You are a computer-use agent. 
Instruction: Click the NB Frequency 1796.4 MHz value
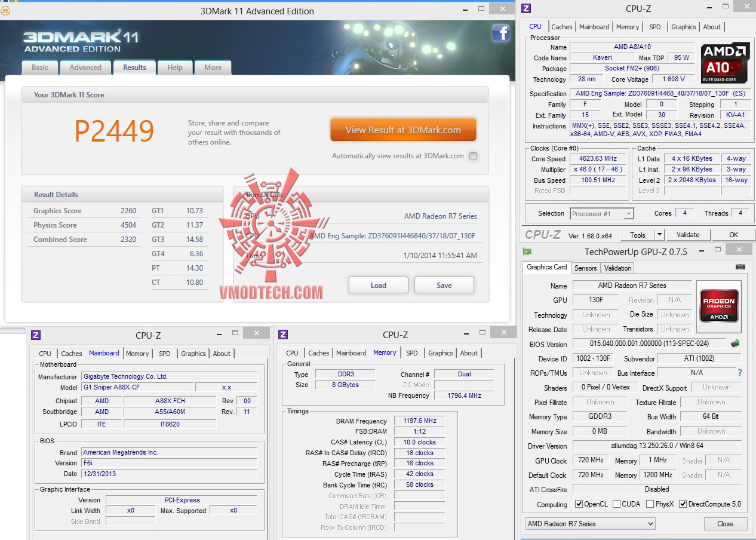(464, 395)
